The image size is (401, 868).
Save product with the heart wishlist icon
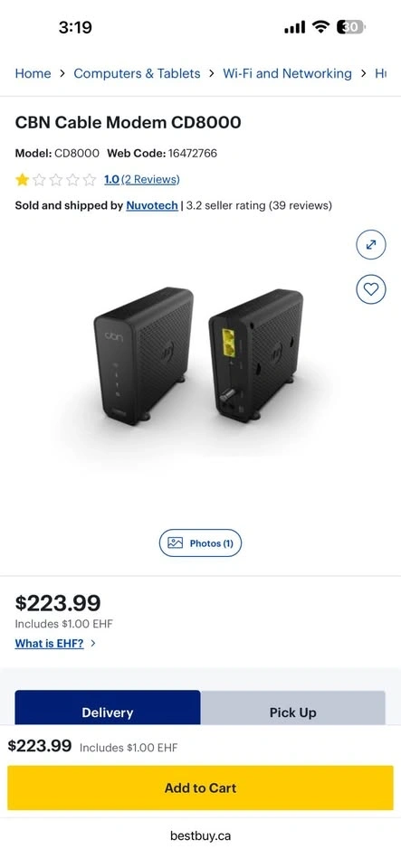(370, 289)
